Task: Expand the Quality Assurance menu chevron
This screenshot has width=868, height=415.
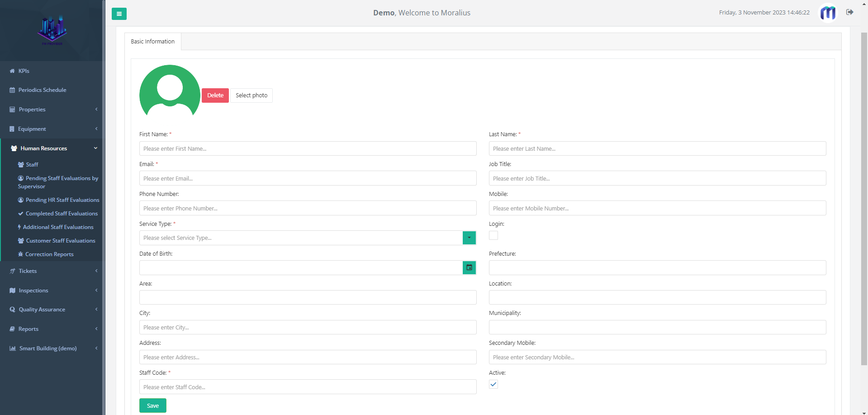Action: [x=96, y=309]
